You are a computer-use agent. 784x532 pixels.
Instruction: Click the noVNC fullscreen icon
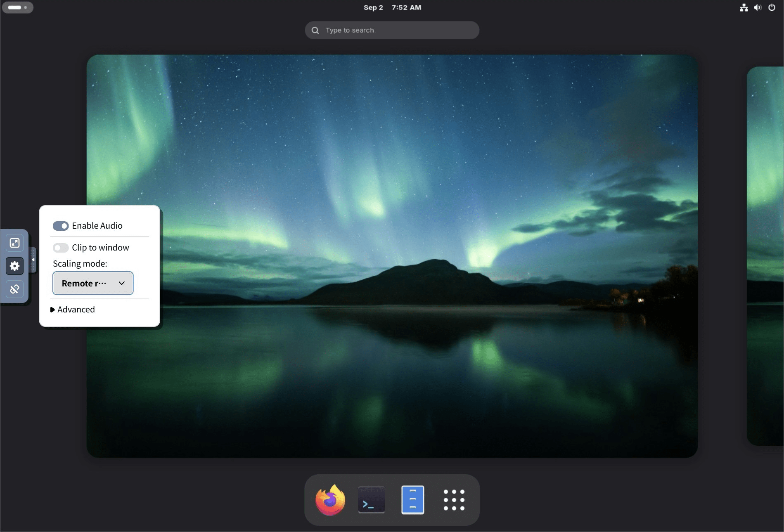(14, 243)
